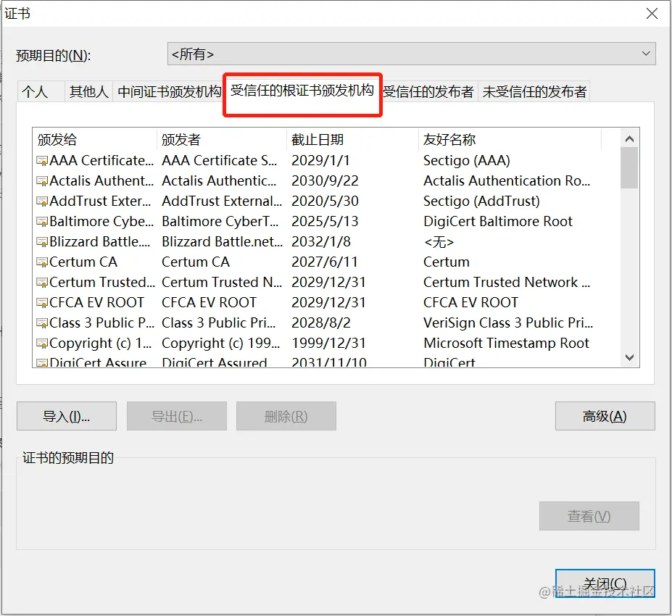Select the Certum CA issued-to entry
This screenshot has width=672, height=616.
[83, 262]
